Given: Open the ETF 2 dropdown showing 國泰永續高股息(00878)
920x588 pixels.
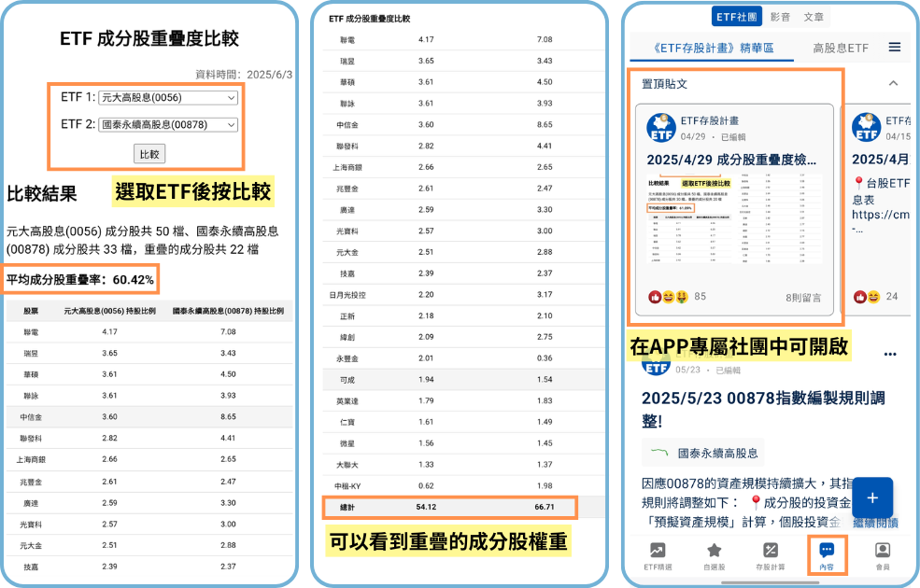Looking at the screenshot, I should 168,125.
